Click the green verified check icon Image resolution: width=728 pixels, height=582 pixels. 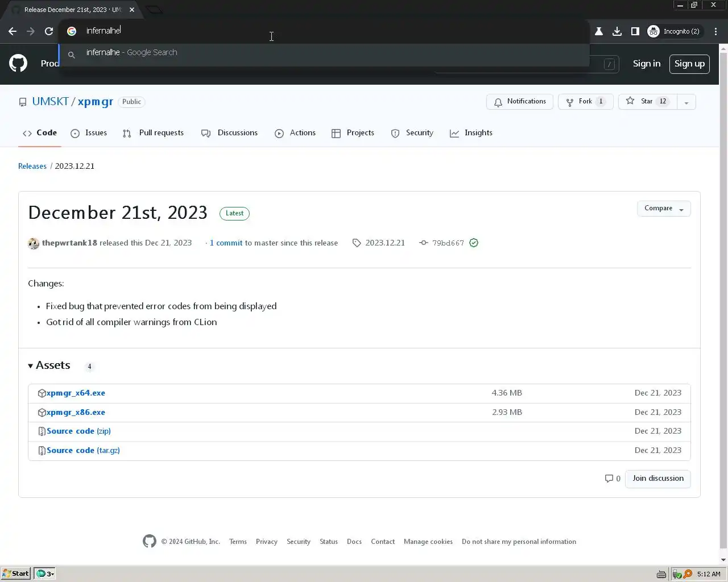pyautogui.click(x=474, y=243)
